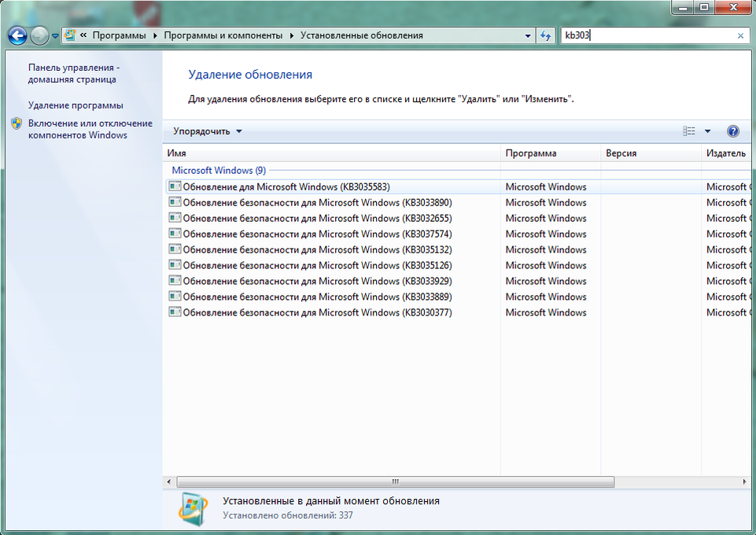This screenshot has width=756, height=535.
Task: Open arrow after Программы и компоненты breadcrumb
Action: click(x=292, y=35)
